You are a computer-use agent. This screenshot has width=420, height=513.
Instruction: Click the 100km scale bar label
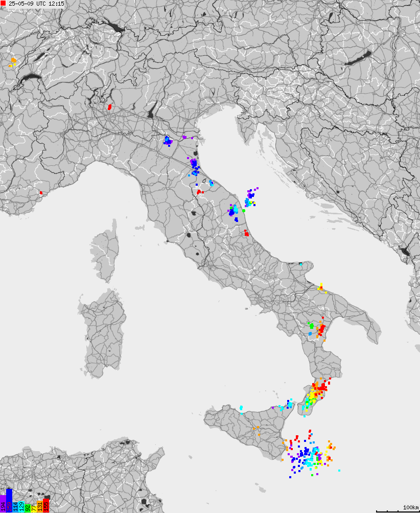410,507
